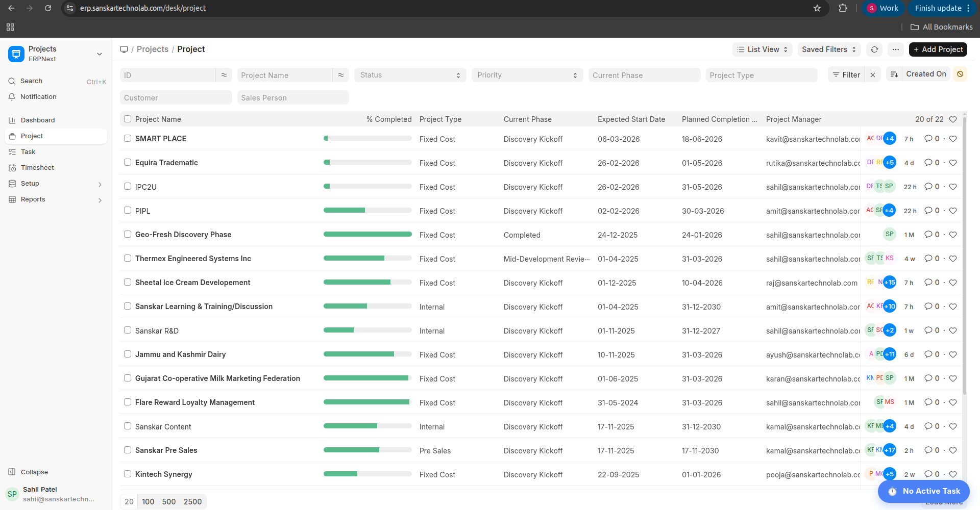Screen dimensions: 980x510
Task: Open the Notification bell item
Action: [x=38, y=97]
